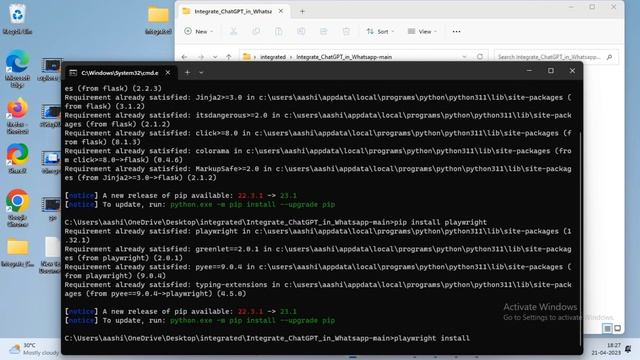Open the weather widget on taskbar
640x360 pixels.
pos(33,349)
